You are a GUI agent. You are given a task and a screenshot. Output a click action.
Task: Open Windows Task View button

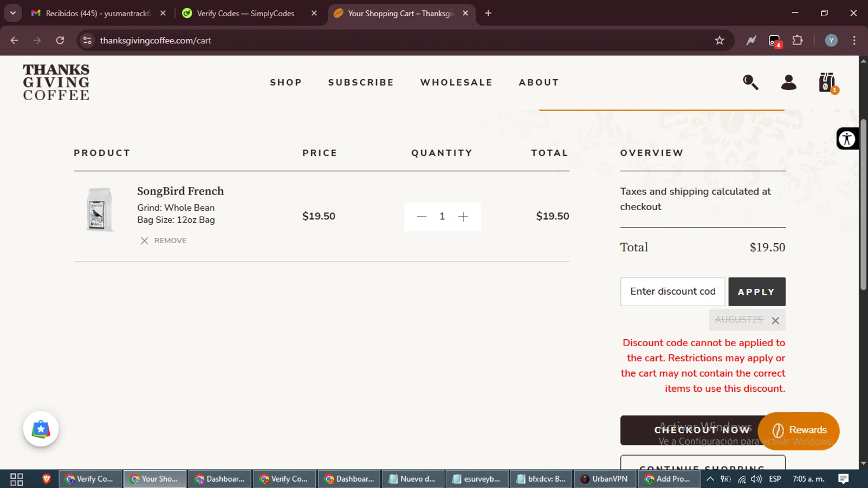click(17, 479)
